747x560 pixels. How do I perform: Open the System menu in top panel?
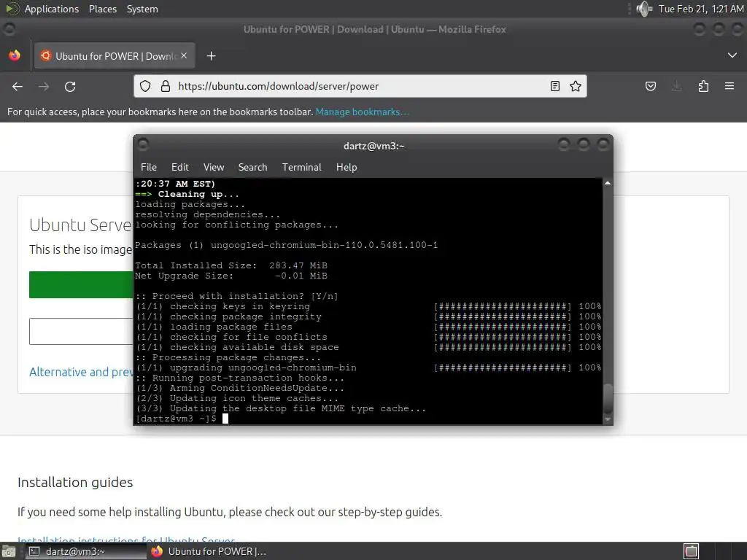click(x=142, y=9)
